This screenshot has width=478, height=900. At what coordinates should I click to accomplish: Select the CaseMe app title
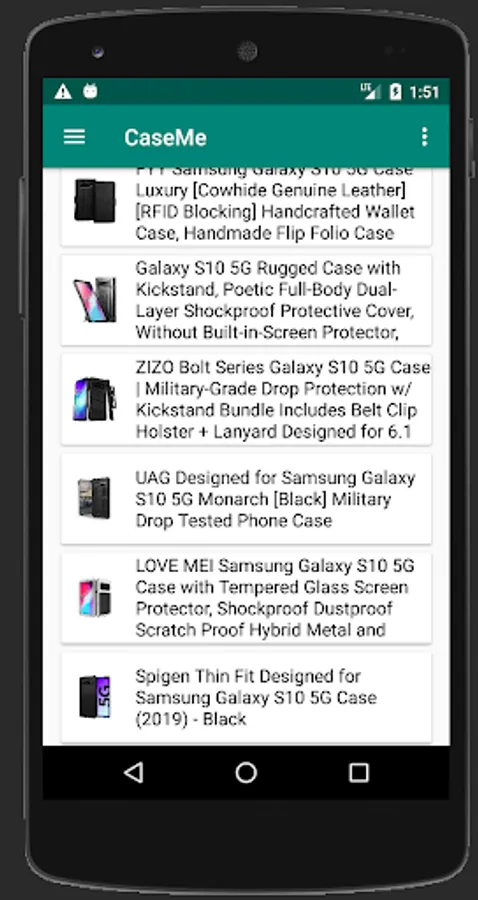(x=165, y=137)
